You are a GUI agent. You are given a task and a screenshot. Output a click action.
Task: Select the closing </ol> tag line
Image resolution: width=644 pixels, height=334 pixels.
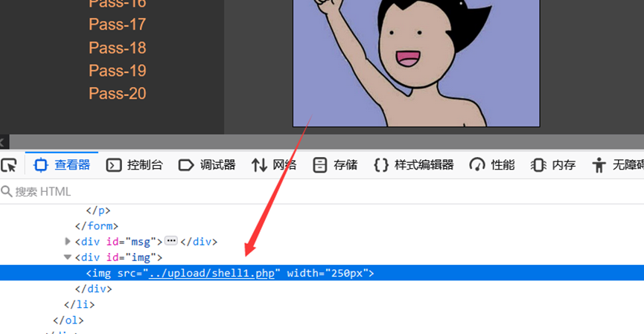[68, 320]
